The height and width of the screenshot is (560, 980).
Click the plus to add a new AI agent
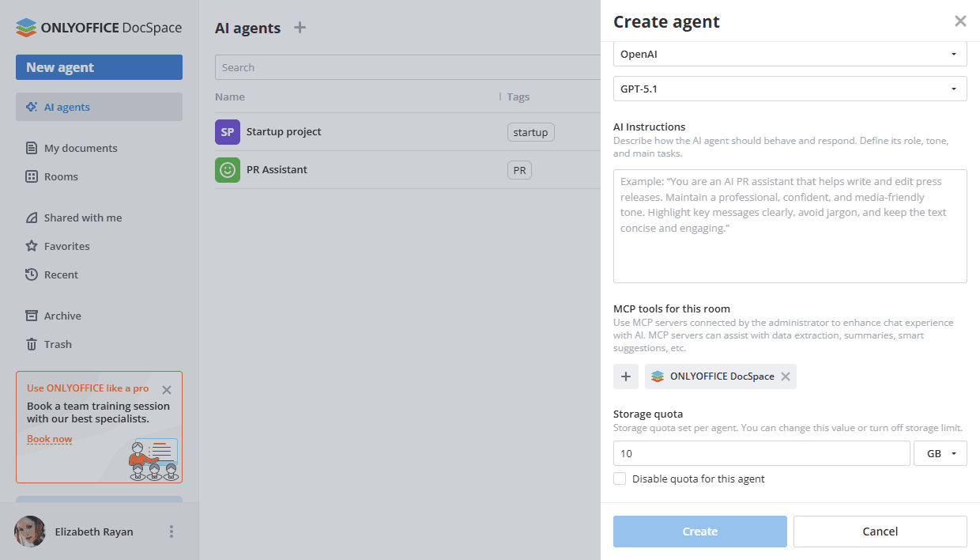tap(300, 27)
